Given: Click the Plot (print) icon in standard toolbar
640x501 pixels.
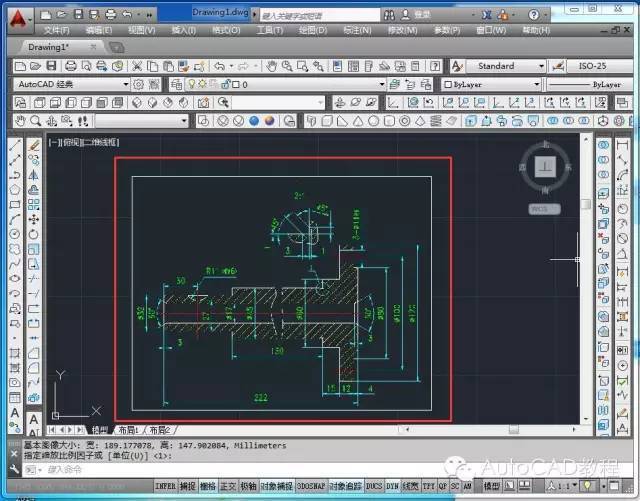Looking at the screenshot, I should tap(71, 66).
